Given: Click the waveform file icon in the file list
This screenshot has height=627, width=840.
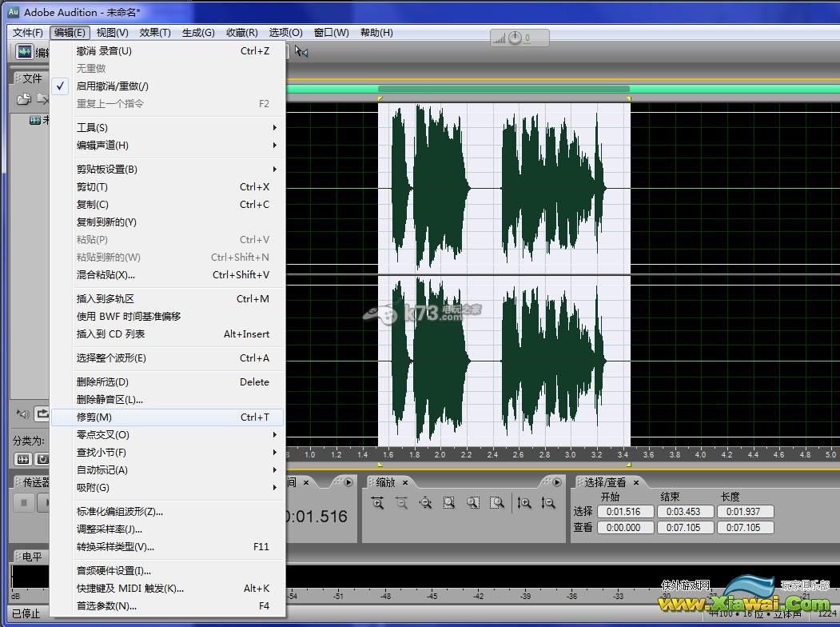Looking at the screenshot, I should 35,120.
